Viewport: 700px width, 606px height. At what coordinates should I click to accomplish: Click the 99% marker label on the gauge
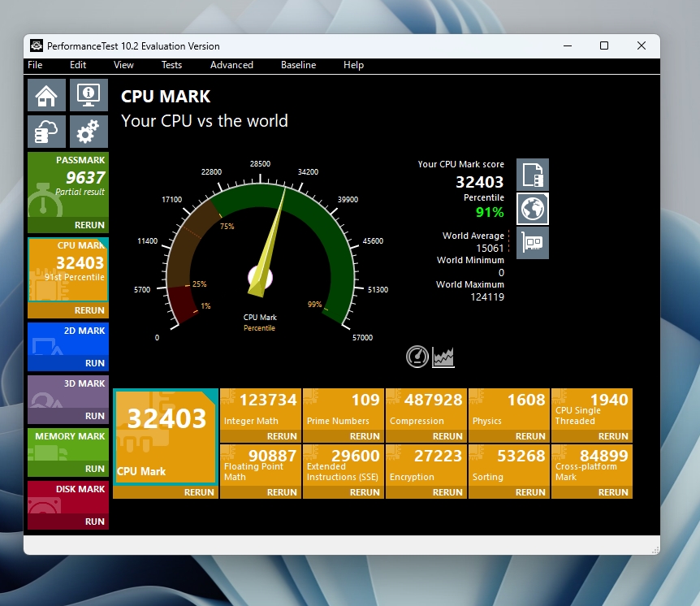click(x=315, y=304)
